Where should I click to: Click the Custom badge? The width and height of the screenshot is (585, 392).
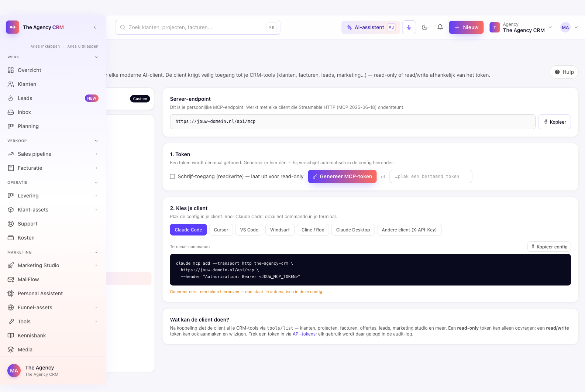point(140,99)
